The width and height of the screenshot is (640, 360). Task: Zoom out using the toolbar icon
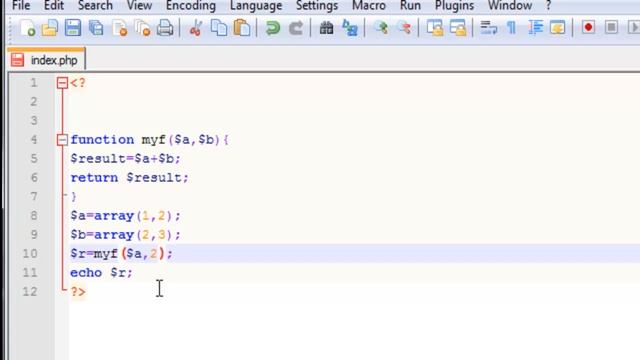[x=404, y=28]
